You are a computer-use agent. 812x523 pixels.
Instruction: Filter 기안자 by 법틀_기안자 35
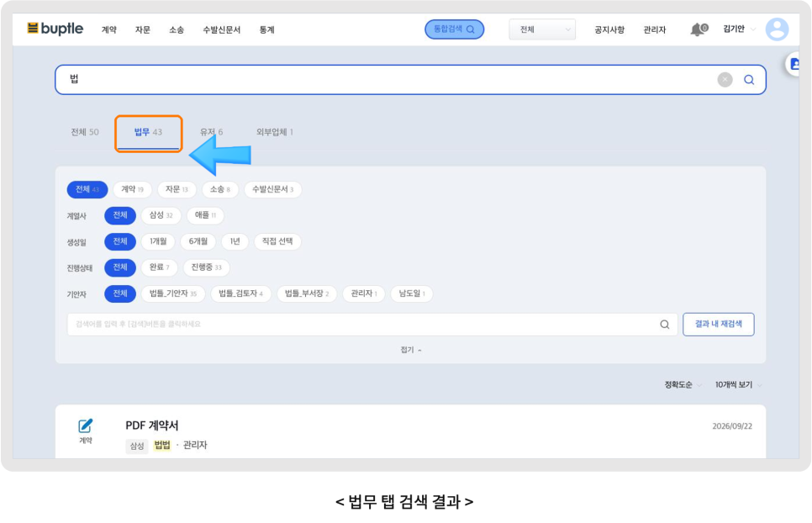(x=173, y=294)
